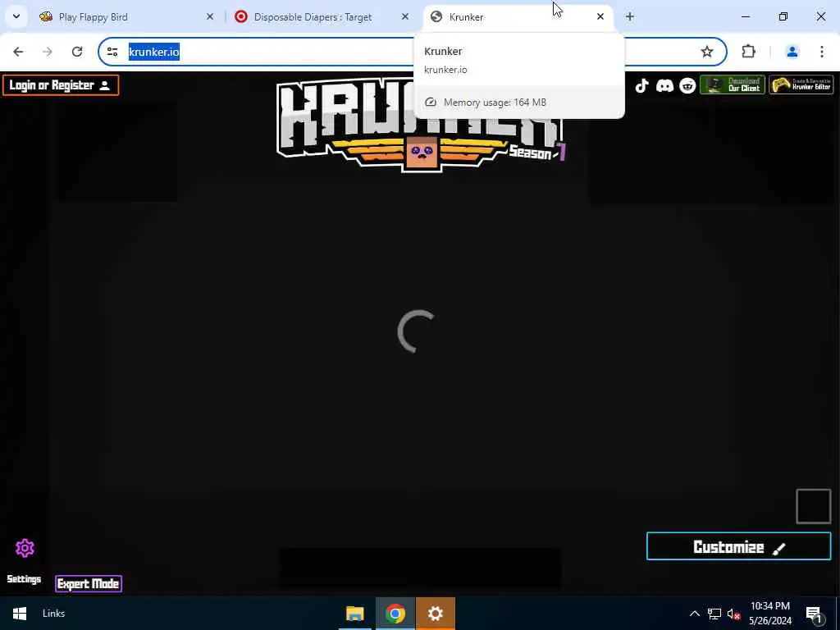The height and width of the screenshot is (630, 840).
Task: Expand the tab search dropdown
Action: [x=16, y=16]
